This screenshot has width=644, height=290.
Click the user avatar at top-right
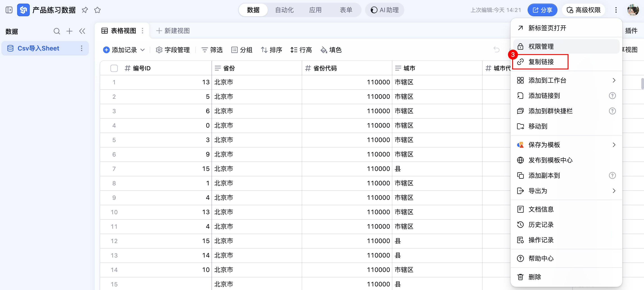coord(632,10)
